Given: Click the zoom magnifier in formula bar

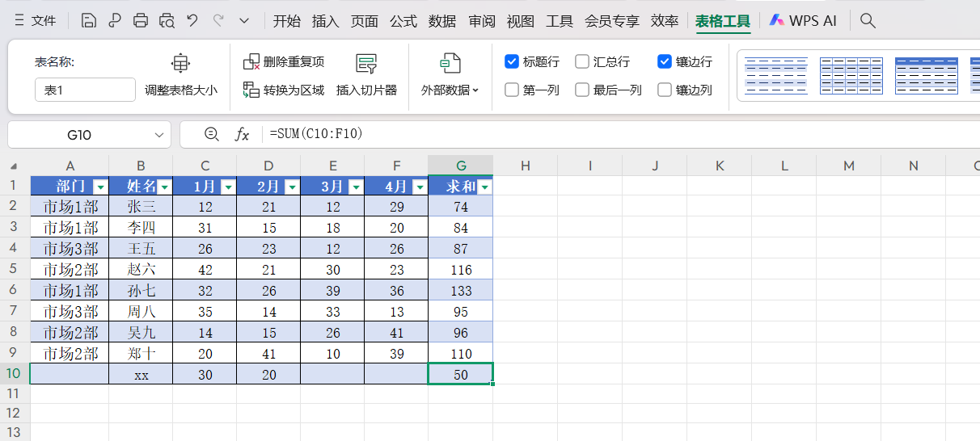Looking at the screenshot, I should (x=212, y=134).
